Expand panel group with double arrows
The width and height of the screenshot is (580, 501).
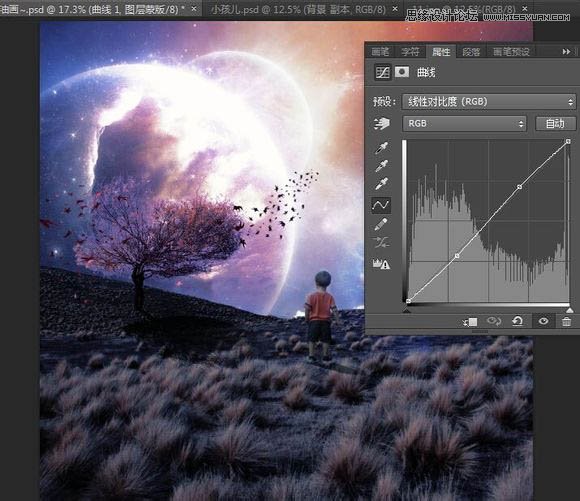(566, 51)
